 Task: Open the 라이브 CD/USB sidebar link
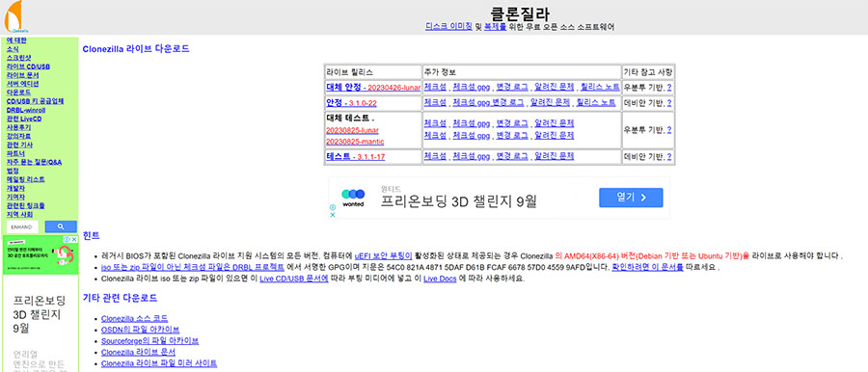28,66
